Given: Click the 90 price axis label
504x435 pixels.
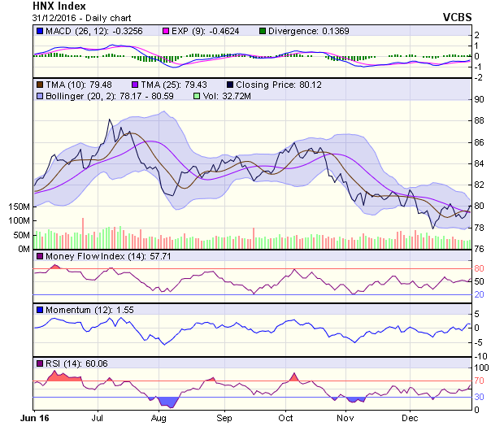Looking at the screenshot, I should (480, 100).
